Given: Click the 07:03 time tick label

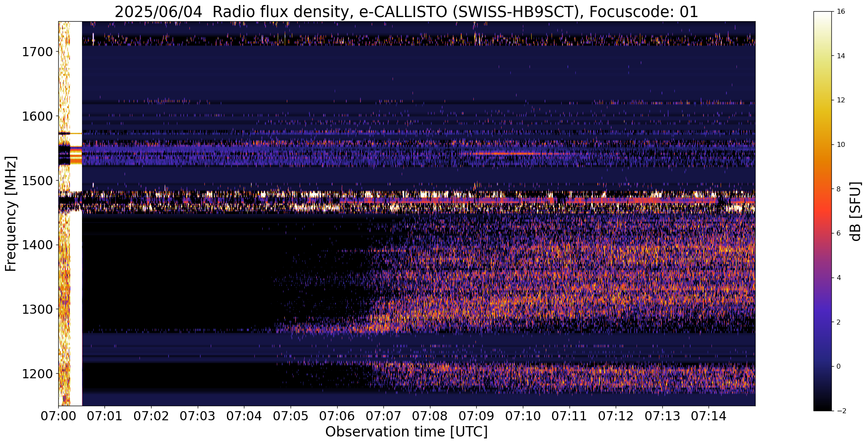Looking at the screenshot, I should pyautogui.click(x=198, y=416).
